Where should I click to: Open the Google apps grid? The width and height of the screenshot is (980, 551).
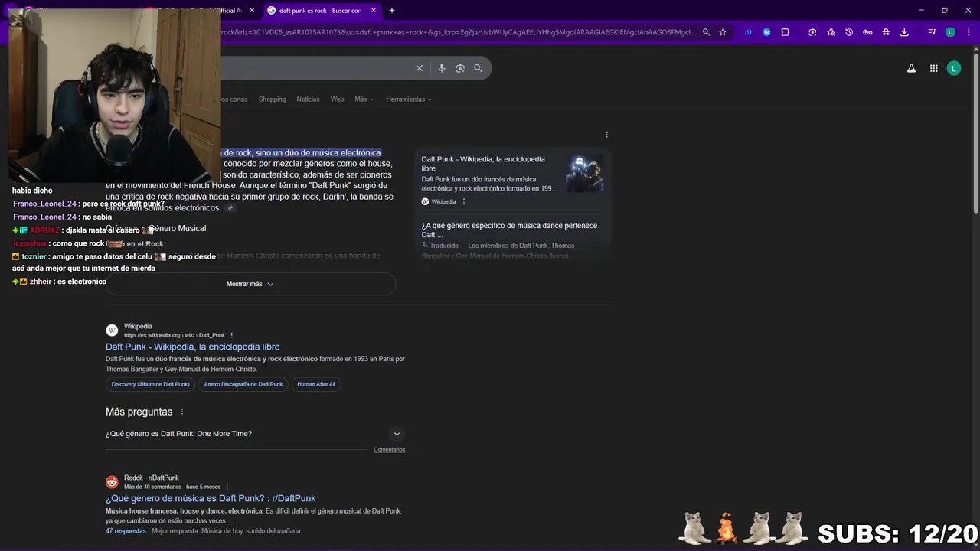coord(934,68)
